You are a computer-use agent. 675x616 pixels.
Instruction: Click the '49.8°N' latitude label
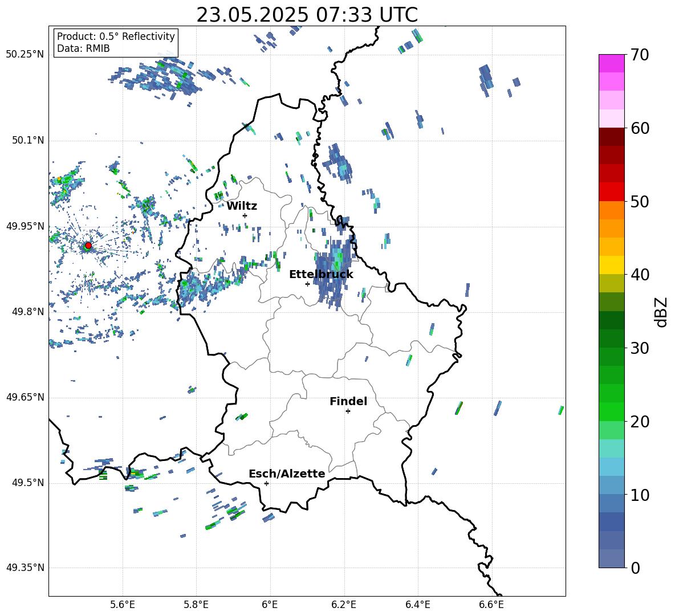(28, 312)
